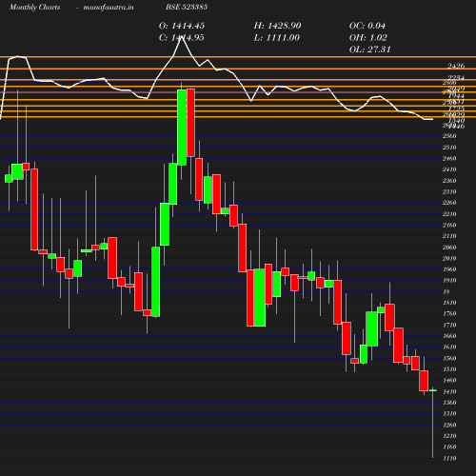Click the 1660 price axis label

coord(449,336)
